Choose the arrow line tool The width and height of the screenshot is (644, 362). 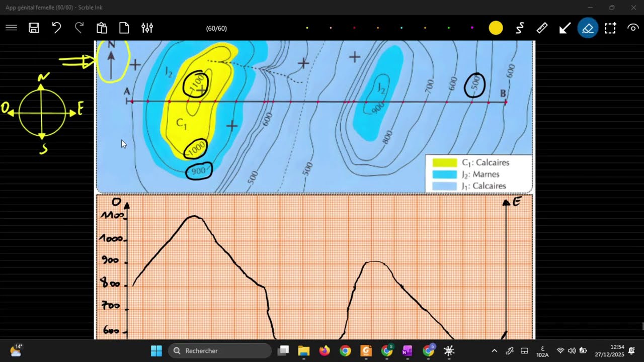tap(565, 28)
